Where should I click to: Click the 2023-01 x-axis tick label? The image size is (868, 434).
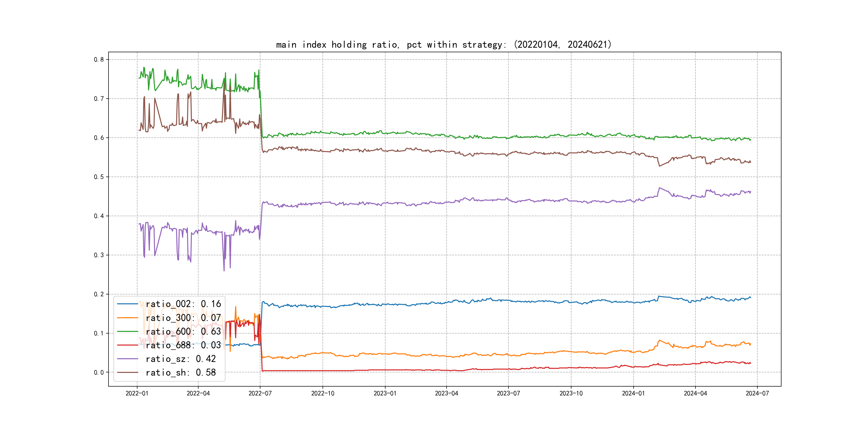point(385,393)
